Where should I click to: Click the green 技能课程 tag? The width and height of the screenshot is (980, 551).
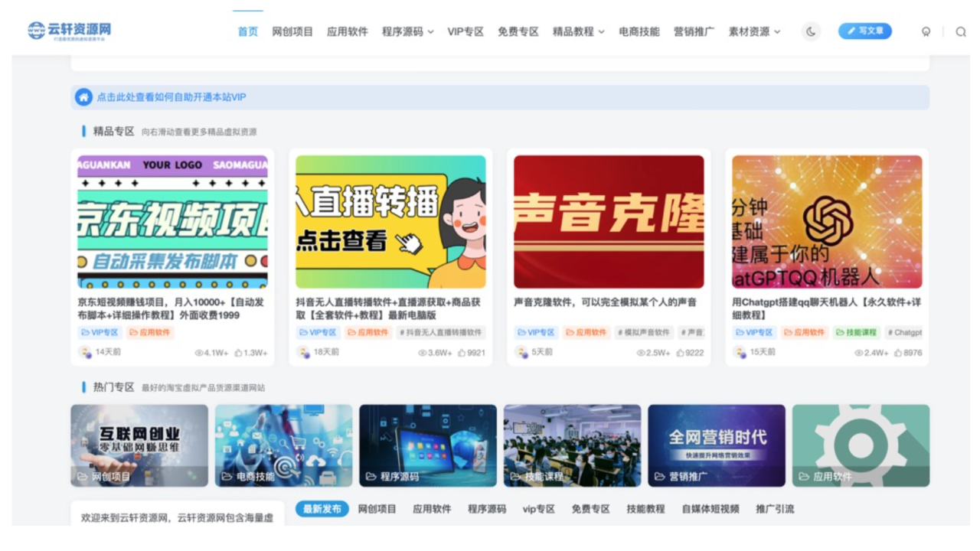point(857,333)
